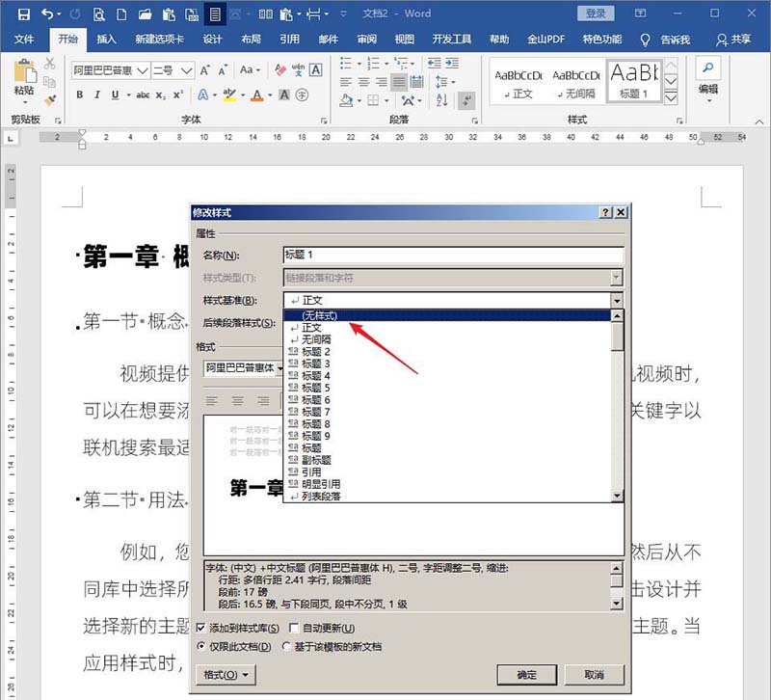Expand the 样式基准 dropdown arrow

pos(617,300)
